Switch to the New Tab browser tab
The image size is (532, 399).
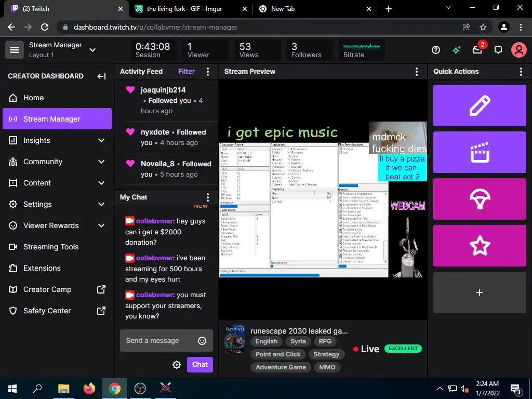coord(315,9)
